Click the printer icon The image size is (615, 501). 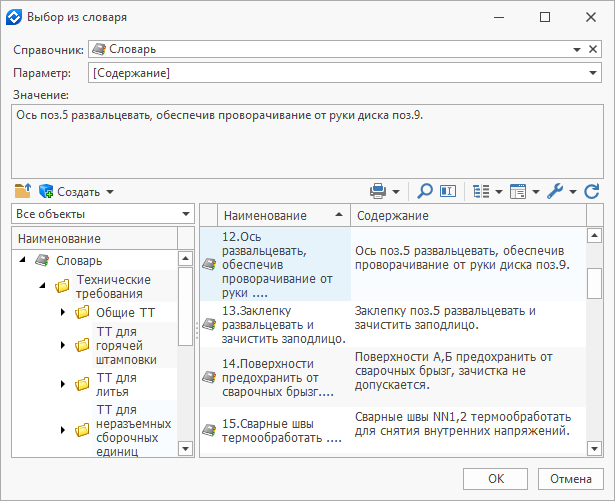[379, 191]
